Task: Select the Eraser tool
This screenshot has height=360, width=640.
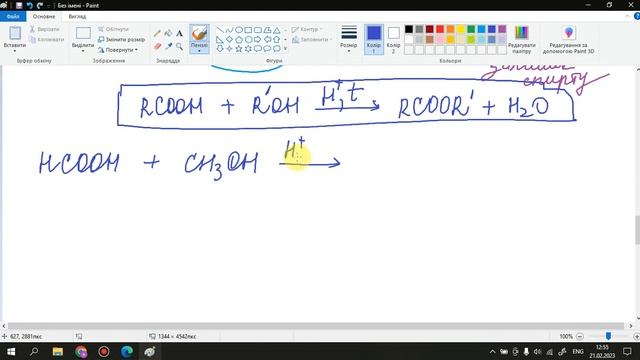Action: tap(157, 47)
